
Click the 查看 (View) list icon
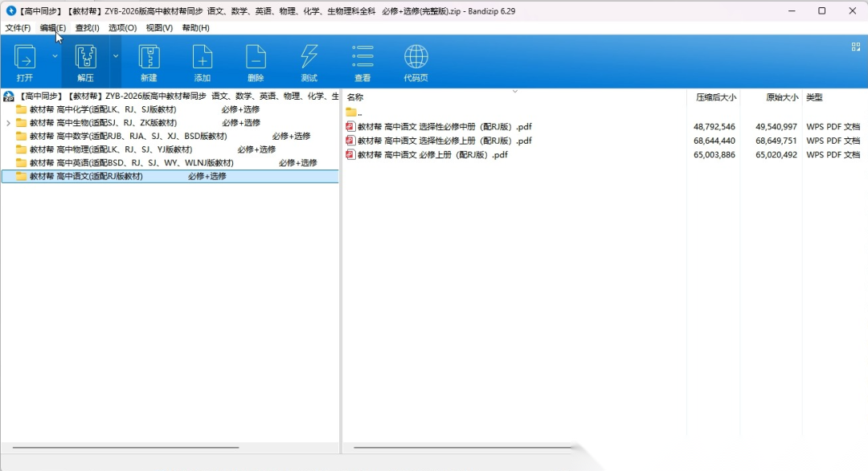[362, 58]
